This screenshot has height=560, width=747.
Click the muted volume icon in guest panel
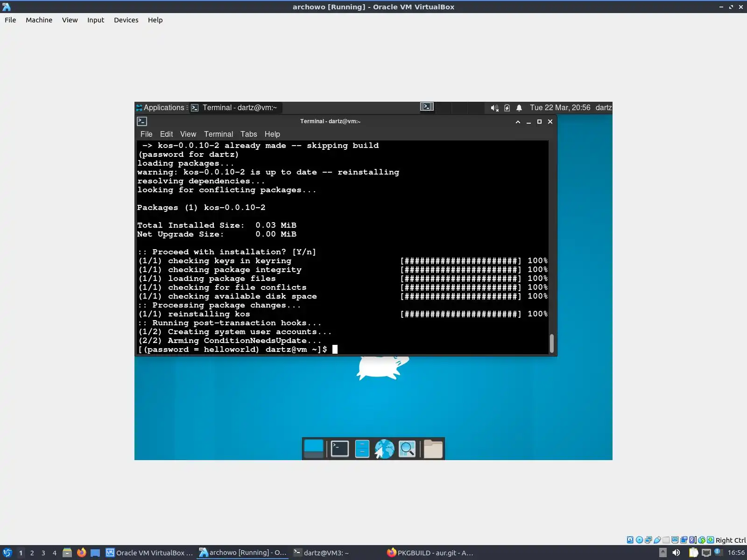click(494, 108)
